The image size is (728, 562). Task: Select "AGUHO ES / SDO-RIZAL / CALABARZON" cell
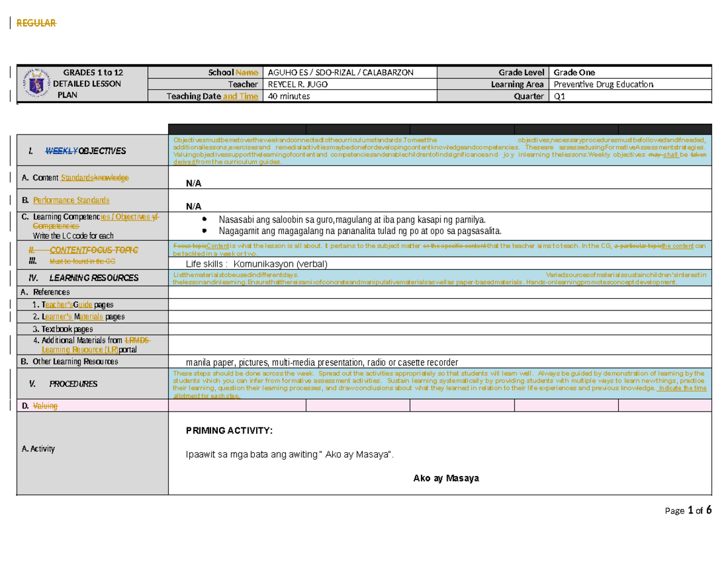point(349,72)
